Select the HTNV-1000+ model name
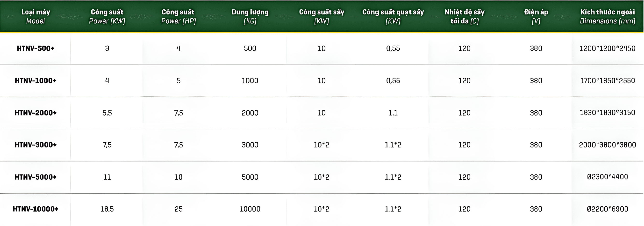Image resolution: width=644 pixels, height=226 pixels. (36, 80)
